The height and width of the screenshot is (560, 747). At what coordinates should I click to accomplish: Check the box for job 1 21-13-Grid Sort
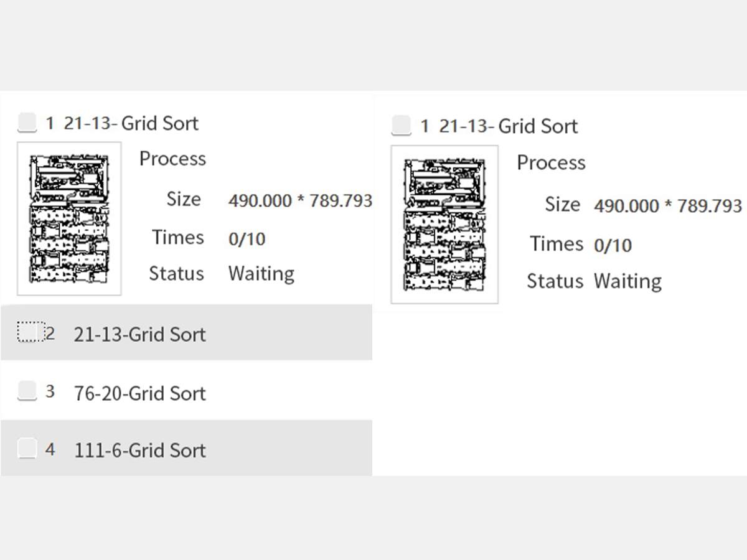[27, 123]
